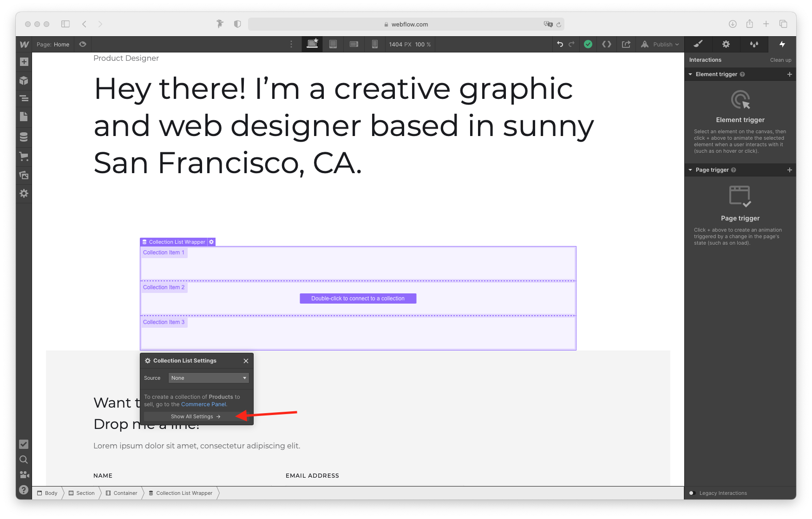Collapse the Element trigger section
812x519 pixels.
[x=690, y=74]
